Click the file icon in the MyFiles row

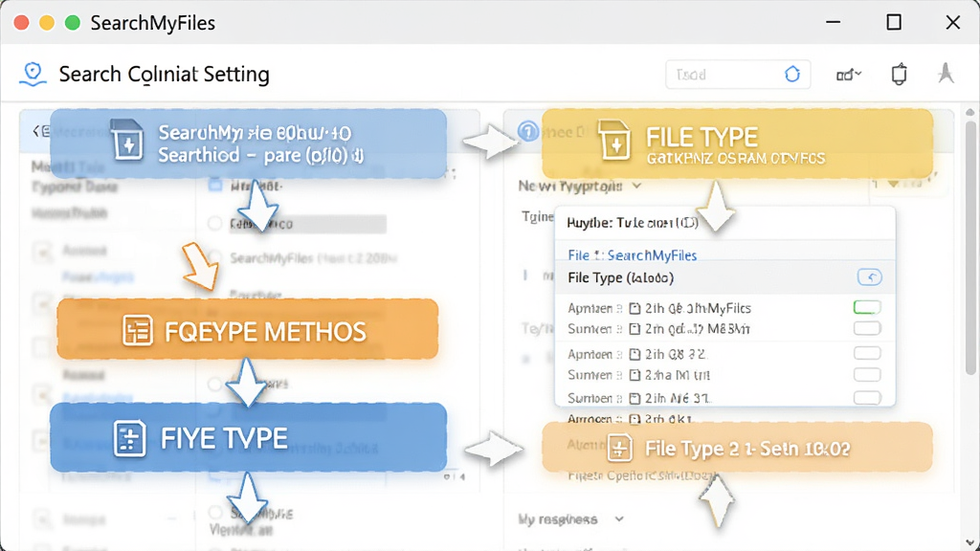click(x=635, y=308)
